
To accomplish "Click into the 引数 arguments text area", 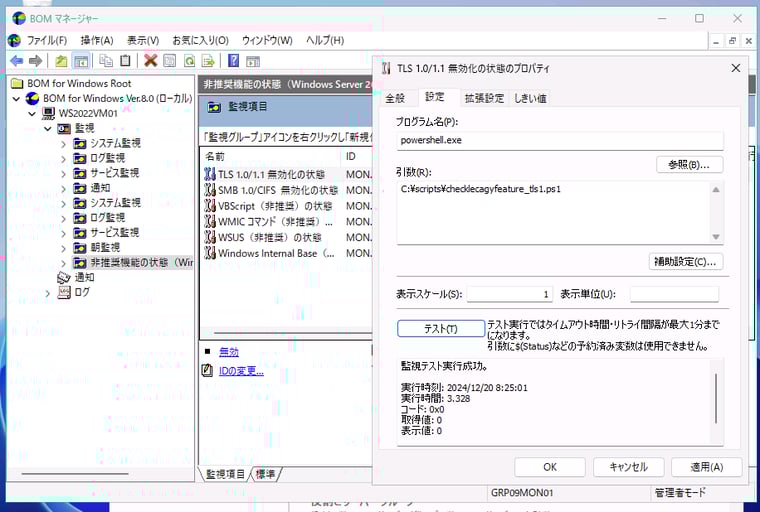I will (554, 213).
